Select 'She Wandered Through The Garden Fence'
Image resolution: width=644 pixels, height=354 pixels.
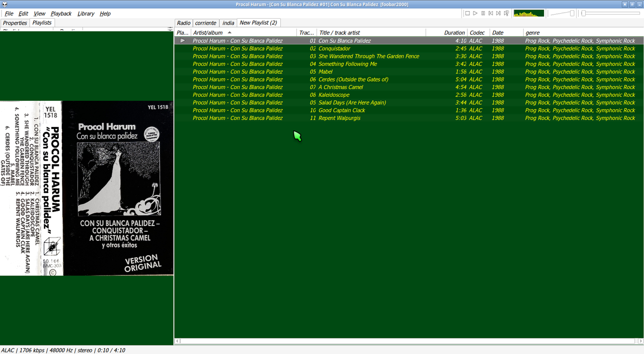tap(369, 56)
